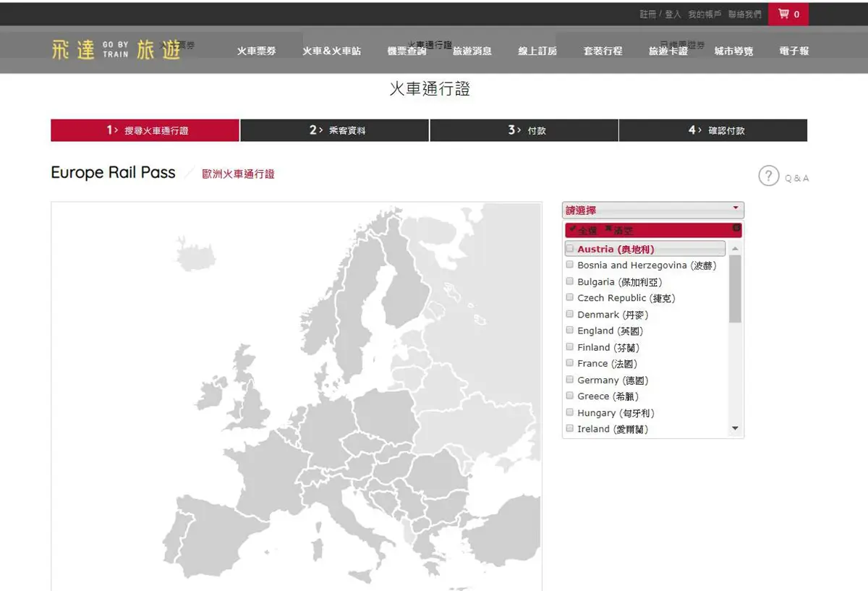This screenshot has width=868, height=591.
Task: Click the country list scrollbar thumb
Action: point(736,288)
